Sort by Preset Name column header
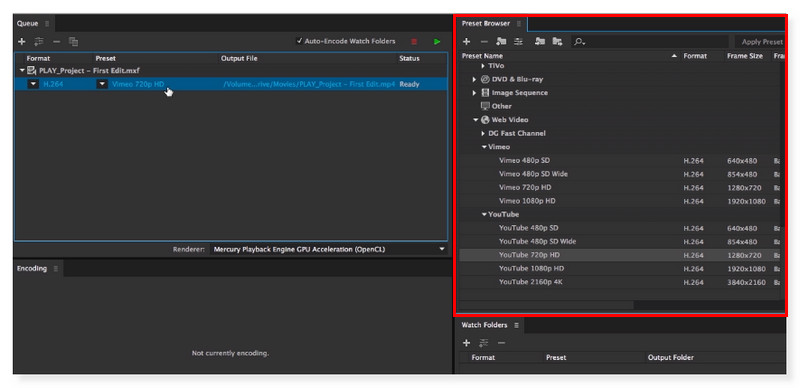 pos(482,56)
